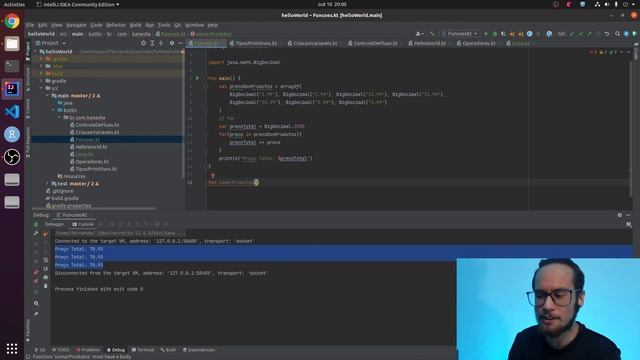The height and width of the screenshot is (360, 640).
Task: Run the Funcoes.kt configuration
Action: coord(486,34)
